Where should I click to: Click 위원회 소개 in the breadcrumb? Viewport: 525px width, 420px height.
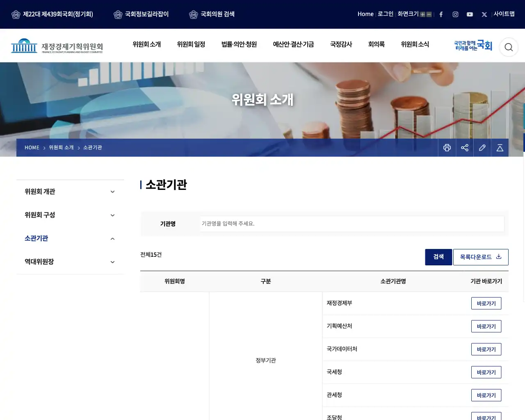[61, 148]
